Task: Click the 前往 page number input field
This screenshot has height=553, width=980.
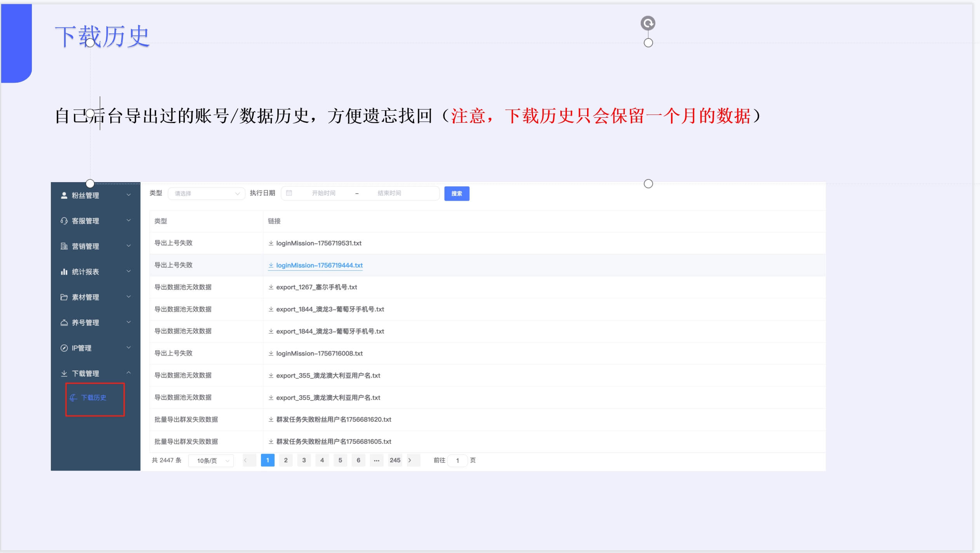Action: pos(458,460)
